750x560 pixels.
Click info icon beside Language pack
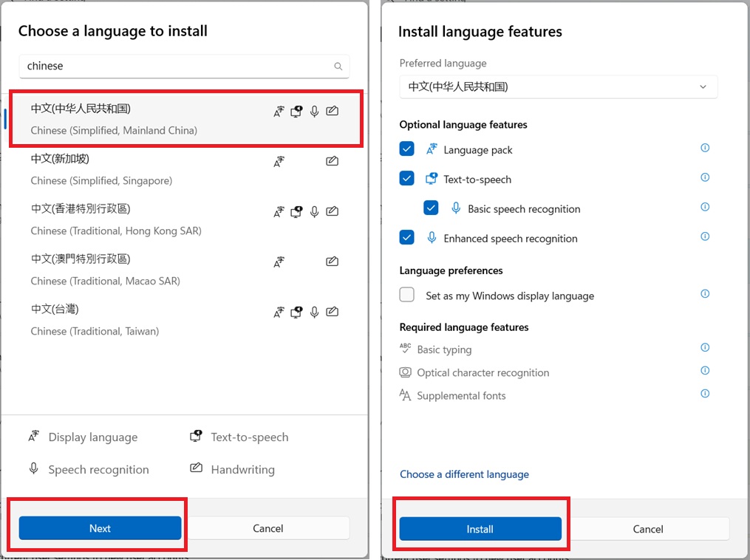(x=705, y=148)
